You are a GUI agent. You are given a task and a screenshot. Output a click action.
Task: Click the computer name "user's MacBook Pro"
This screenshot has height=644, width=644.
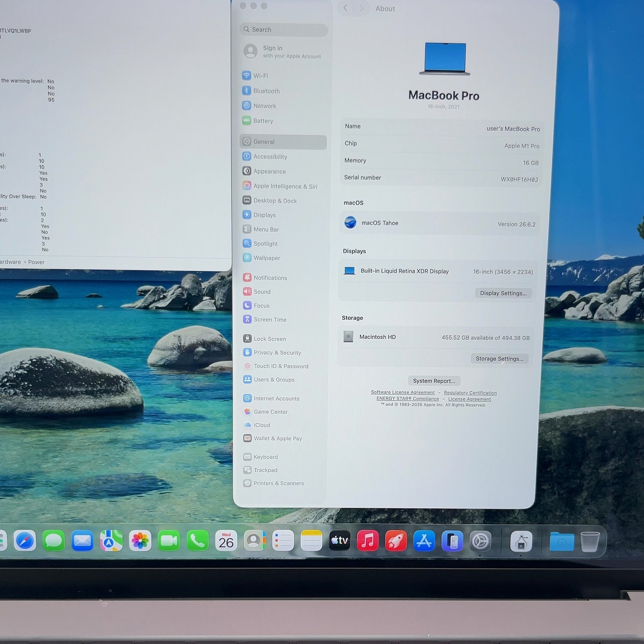[513, 129]
